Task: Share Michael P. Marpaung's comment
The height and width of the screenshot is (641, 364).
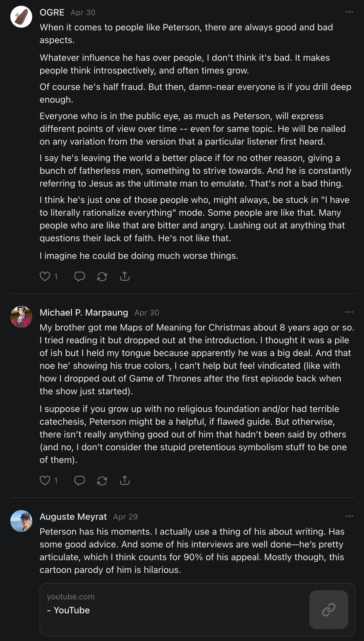Action: click(x=125, y=480)
